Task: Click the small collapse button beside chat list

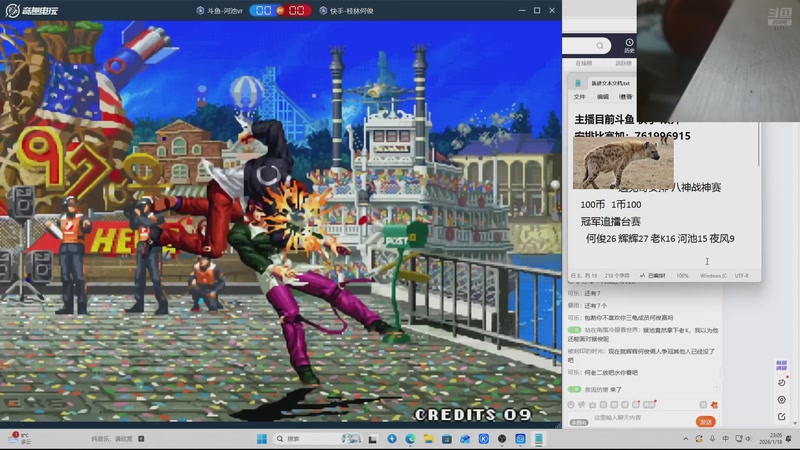Action: 716,388
